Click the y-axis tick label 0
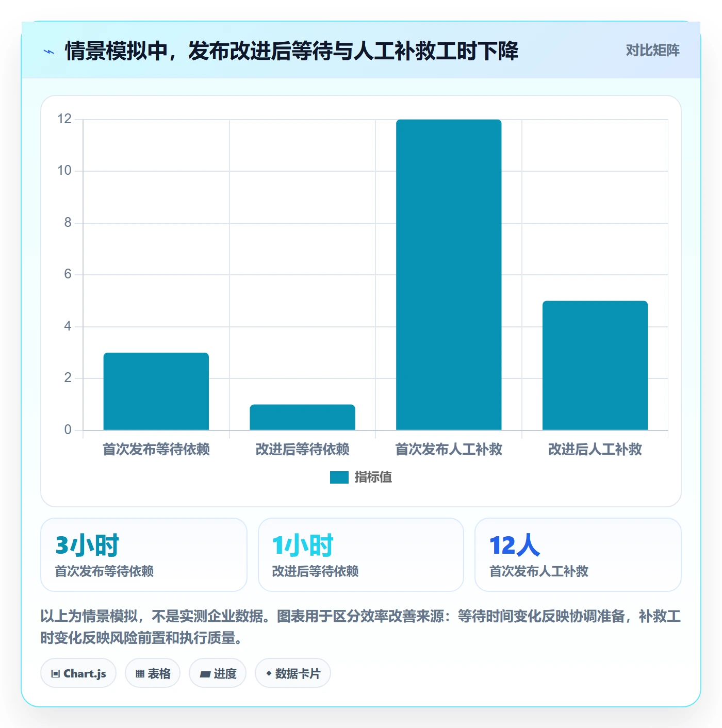Viewport: 722px width, 728px height. coord(68,430)
